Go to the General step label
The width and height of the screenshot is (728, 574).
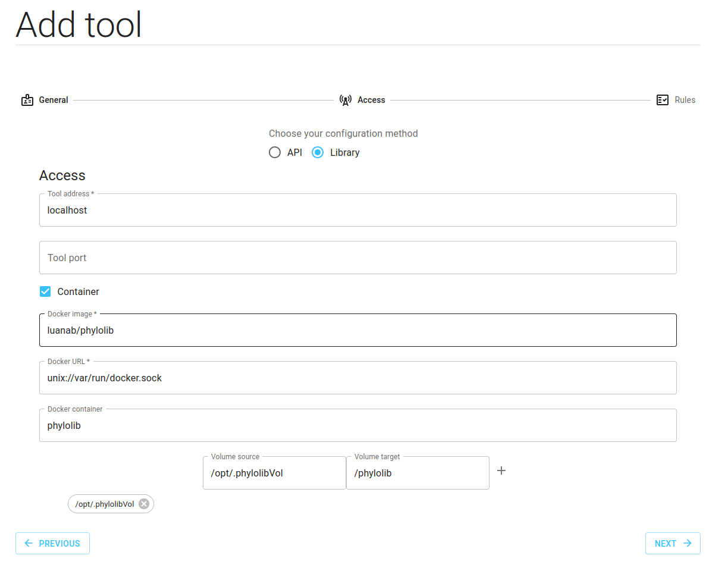(54, 100)
